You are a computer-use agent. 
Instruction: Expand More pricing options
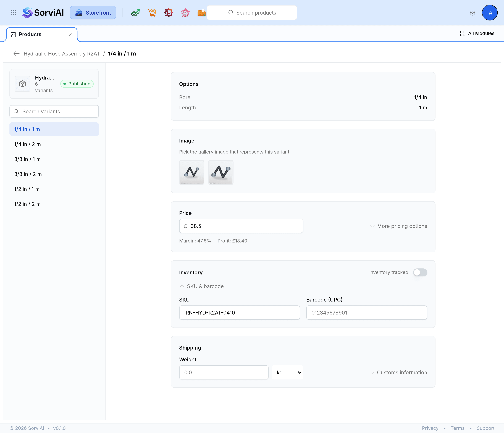(x=398, y=226)
